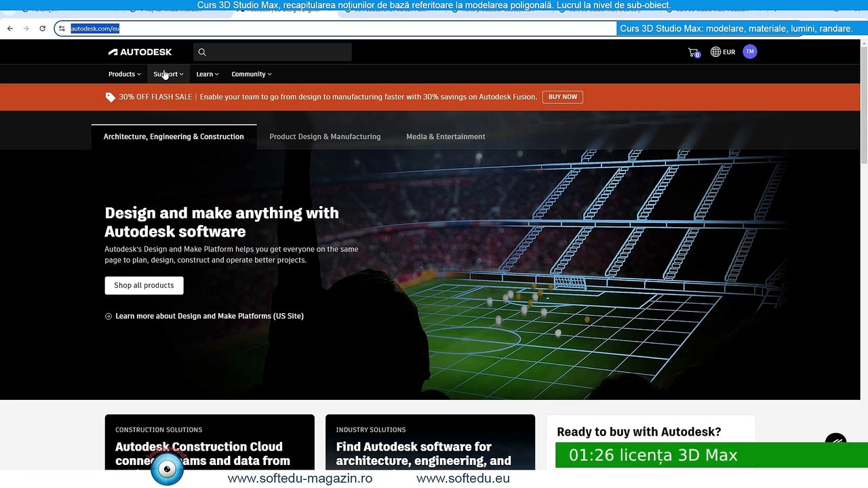
Task: Go back using the browser back arrow
Action: [9, 28]
